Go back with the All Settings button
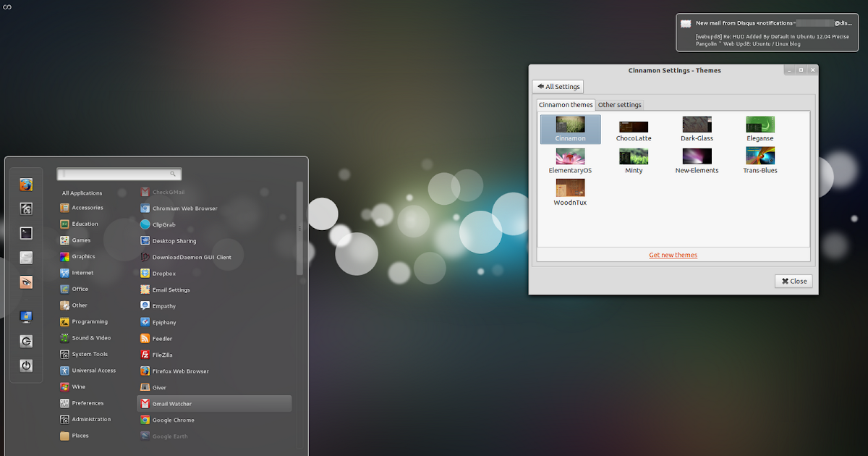This screenshot has width=868, height=456. click(558, 86)
